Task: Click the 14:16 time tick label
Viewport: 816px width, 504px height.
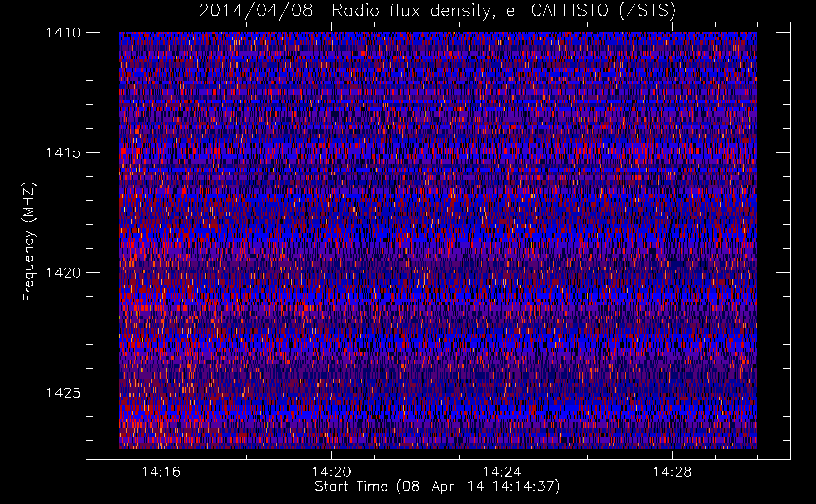Action: 161,472
